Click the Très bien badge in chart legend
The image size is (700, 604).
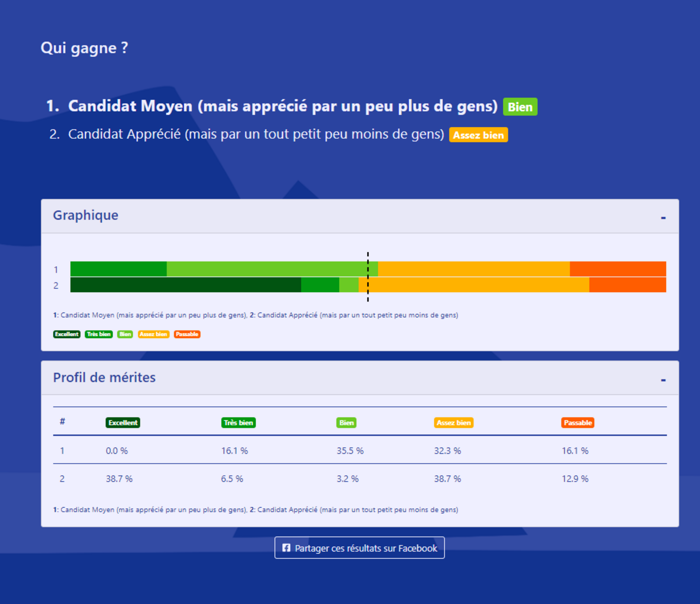pyautogui.click(x=99, y=334)
